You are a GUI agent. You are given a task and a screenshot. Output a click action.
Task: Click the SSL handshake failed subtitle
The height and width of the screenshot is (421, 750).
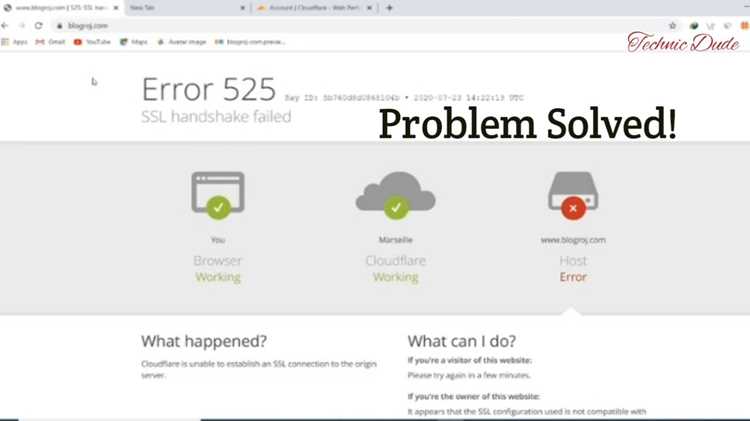pos(216,116)
